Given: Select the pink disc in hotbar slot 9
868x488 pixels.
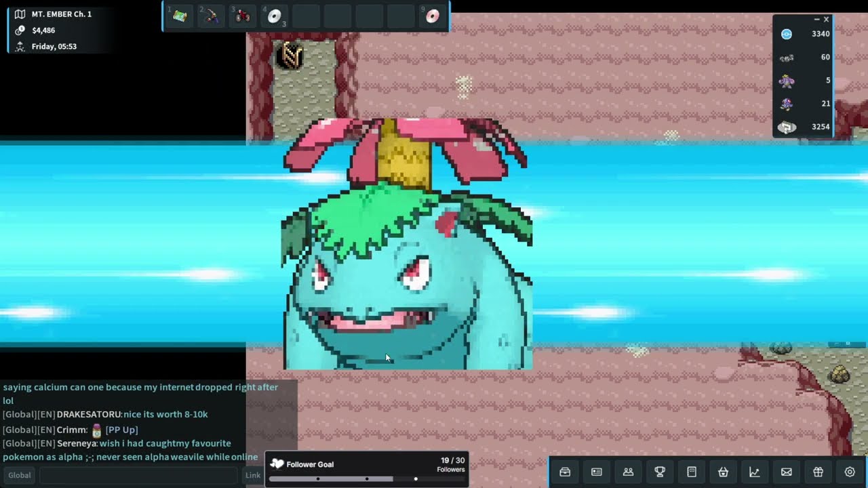Looking at the screenshot, I should tap(433, 16).
